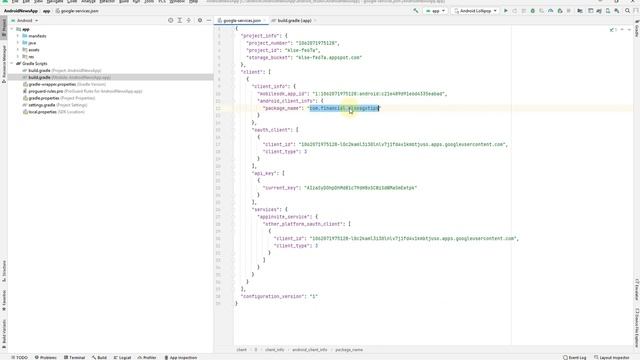
Task: Expand the assets folder
Action: (18, 50)
